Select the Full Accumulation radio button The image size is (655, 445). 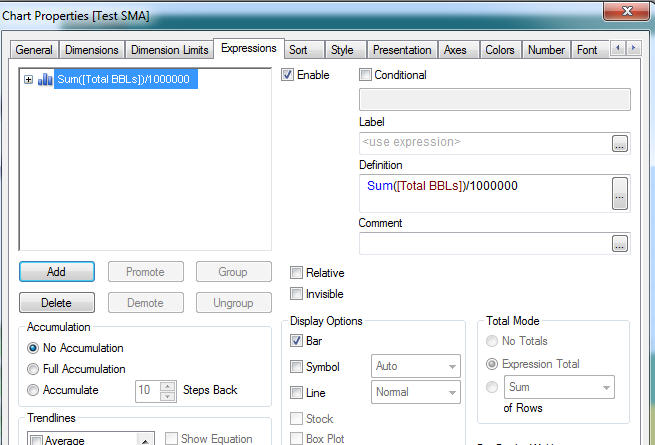tap(34, 369)
